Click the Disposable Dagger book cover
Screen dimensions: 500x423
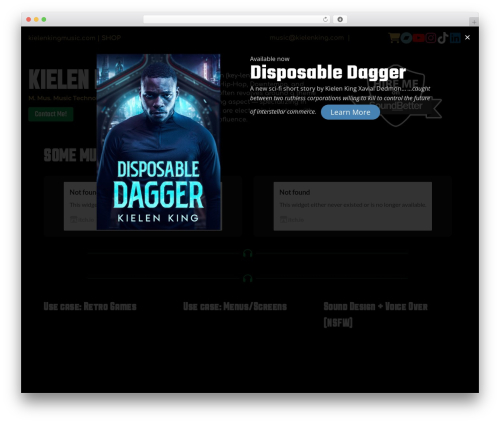tap(159, 142)
